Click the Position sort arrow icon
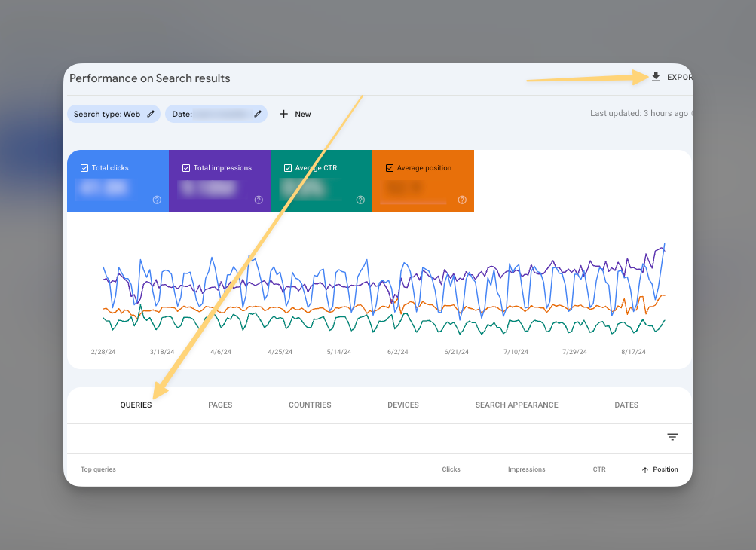756x550 pixels. (645, 469)
